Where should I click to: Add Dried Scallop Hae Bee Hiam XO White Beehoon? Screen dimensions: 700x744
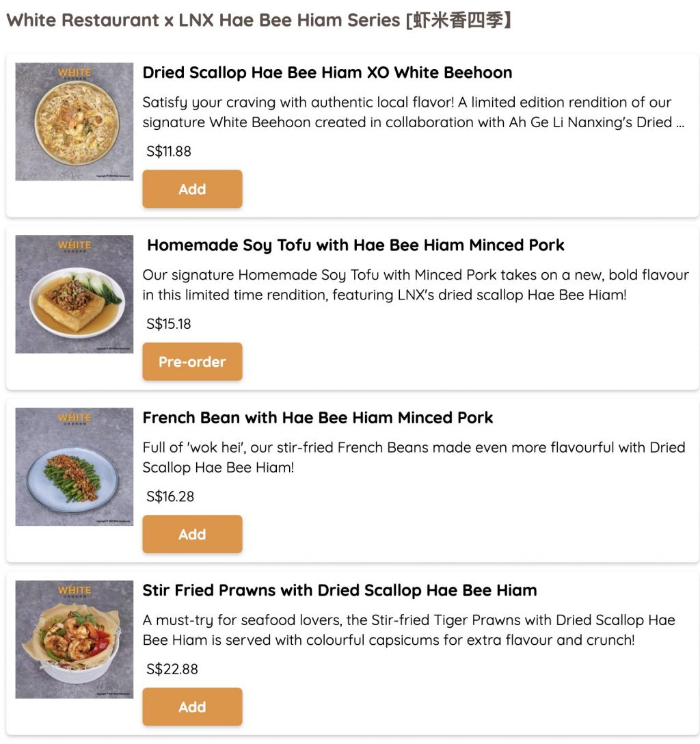click(x=192, y=189)
